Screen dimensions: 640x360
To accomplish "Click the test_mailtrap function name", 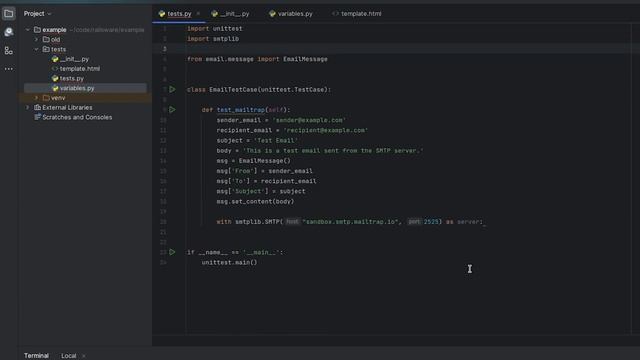I will pyautogui.click(x=241, y=110).
